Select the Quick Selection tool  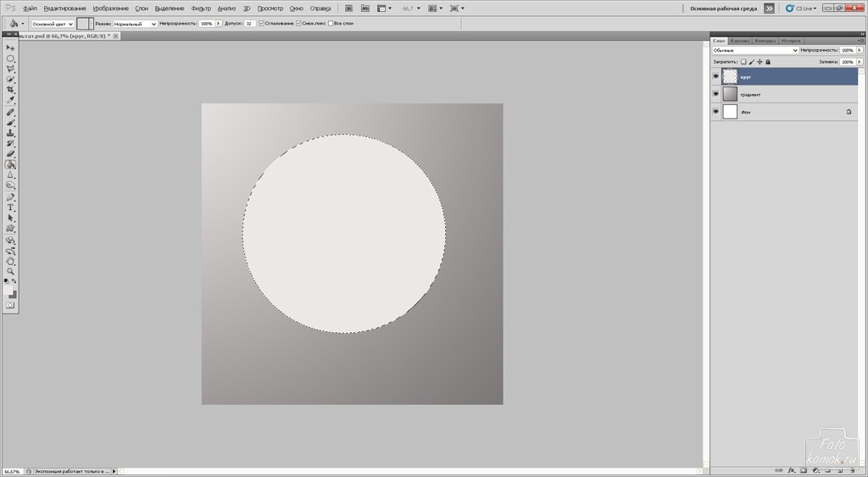[10, 80]
